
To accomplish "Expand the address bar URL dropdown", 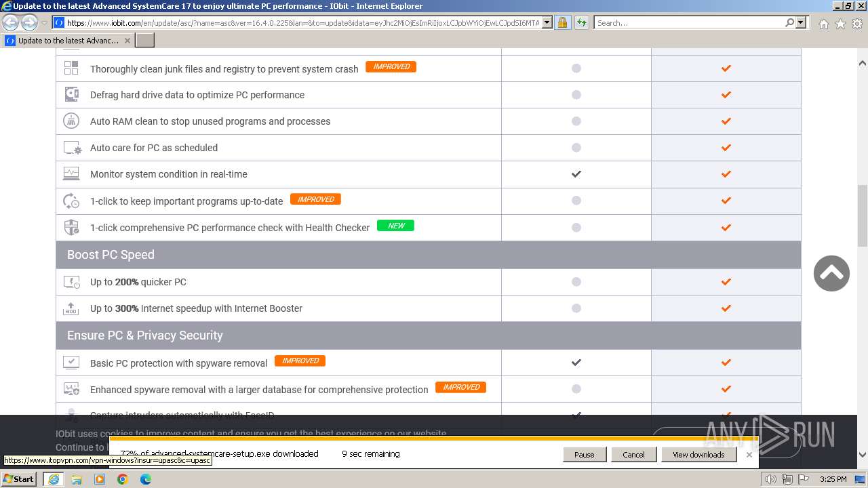I will (x=547, y=22).
